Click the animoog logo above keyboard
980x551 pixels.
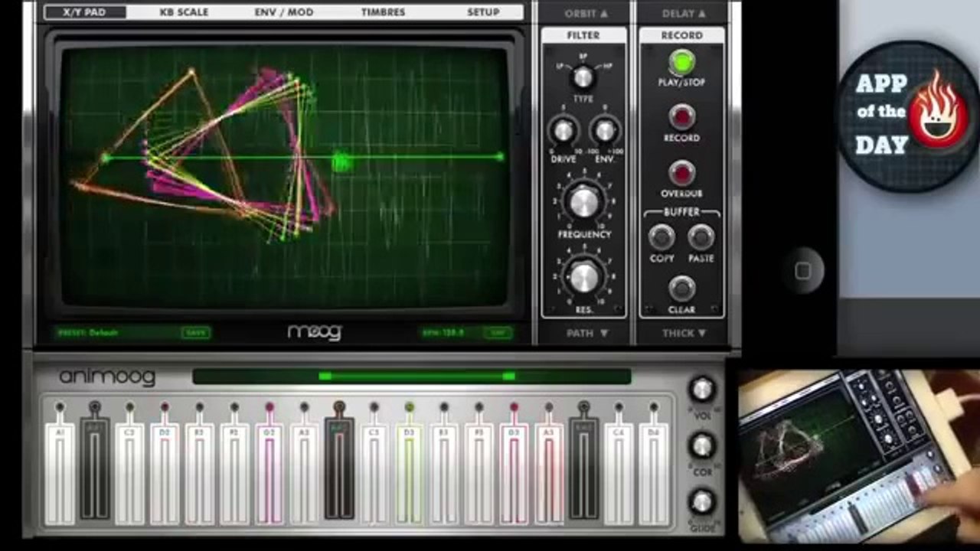point(107,377)
